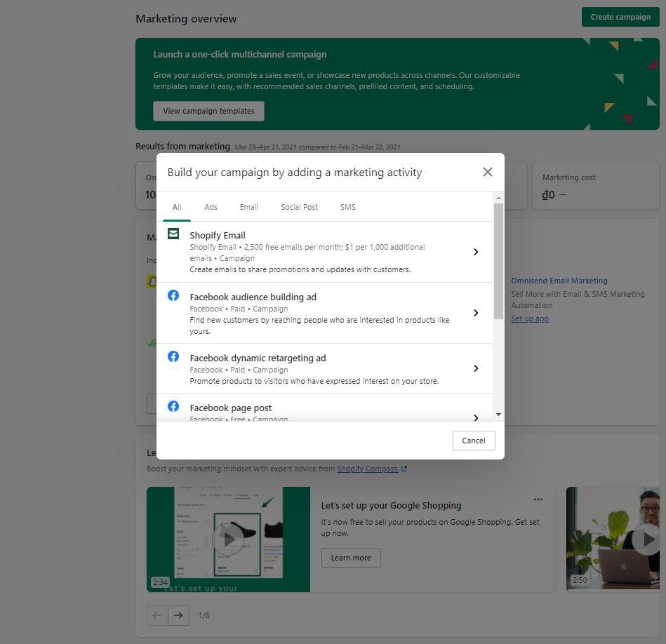Select Facebook page post title
This screenshot has height=644, width=666.
point(231,408)
